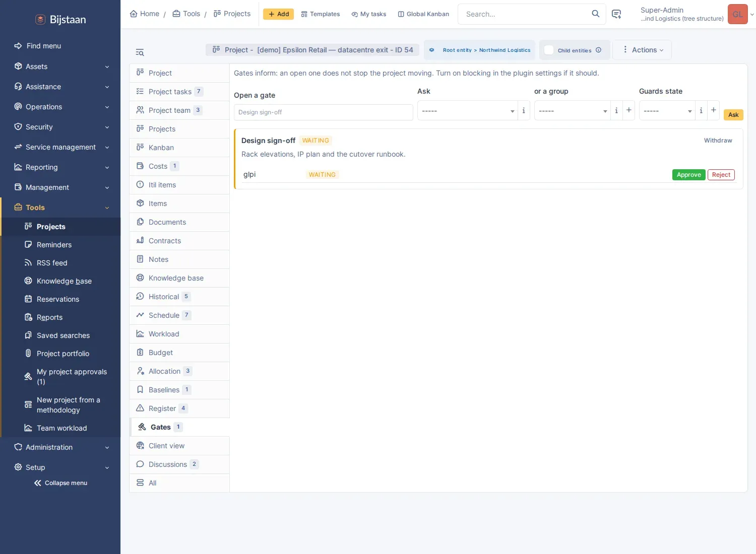The height and width of the screenshot is (554, 756).
Task: Open the saved-searches chat icon beside search
Action: tap(616, 14)
